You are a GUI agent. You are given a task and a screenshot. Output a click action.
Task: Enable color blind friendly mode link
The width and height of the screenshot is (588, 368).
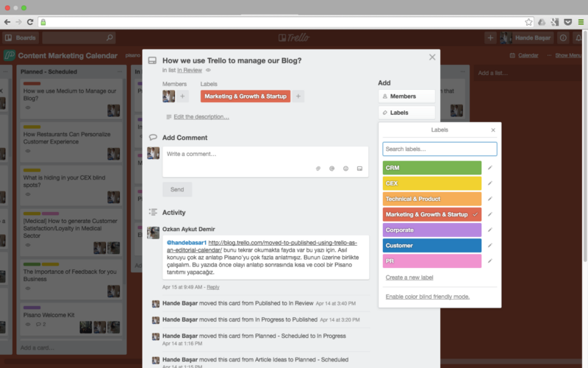coord(428,297)
